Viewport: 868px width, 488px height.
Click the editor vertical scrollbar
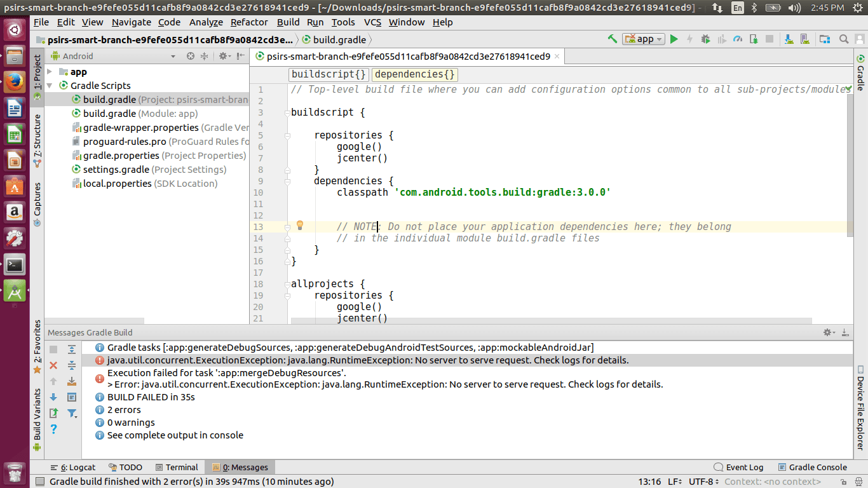(851, 165)
